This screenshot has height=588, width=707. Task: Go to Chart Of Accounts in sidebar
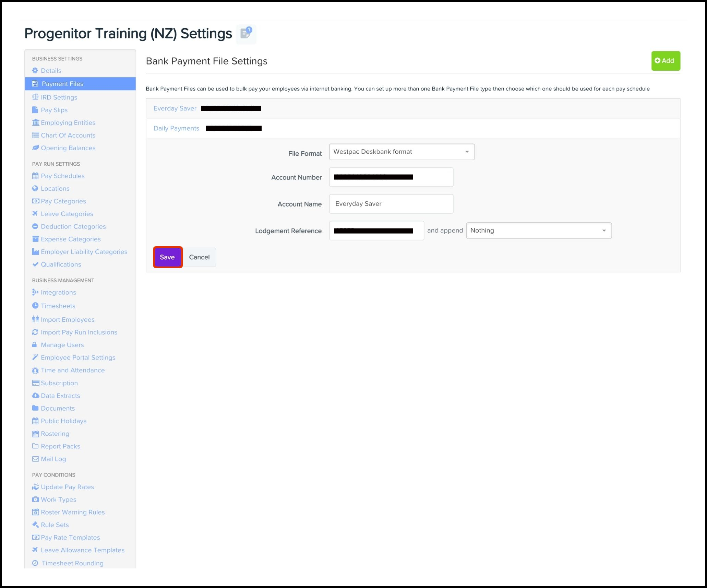(x=68, y=136)
